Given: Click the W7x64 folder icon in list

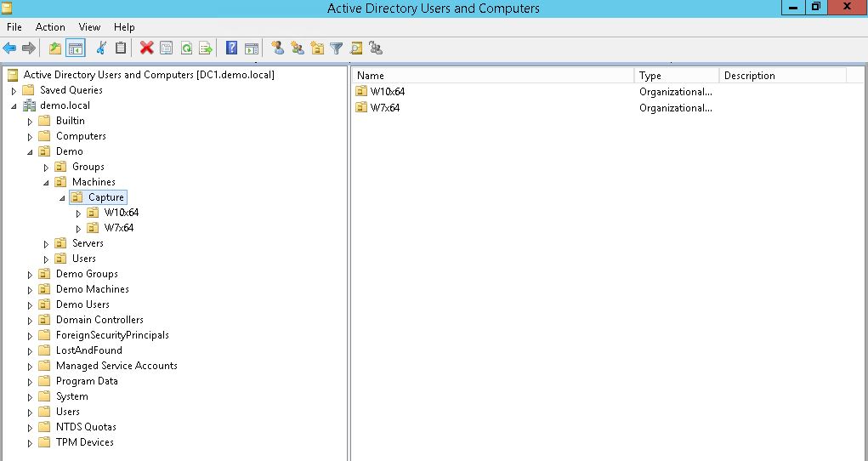Looking at the screenshot, I should pos(361,107).
